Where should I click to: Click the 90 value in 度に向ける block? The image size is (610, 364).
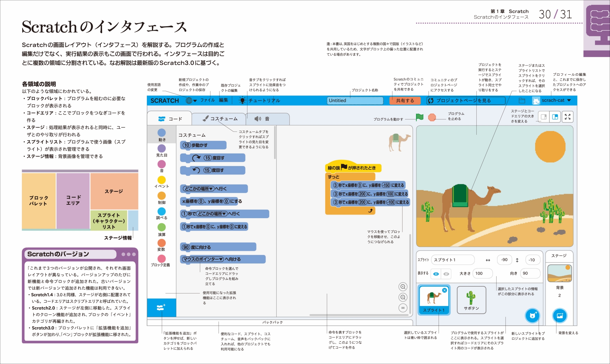point(186,247)
